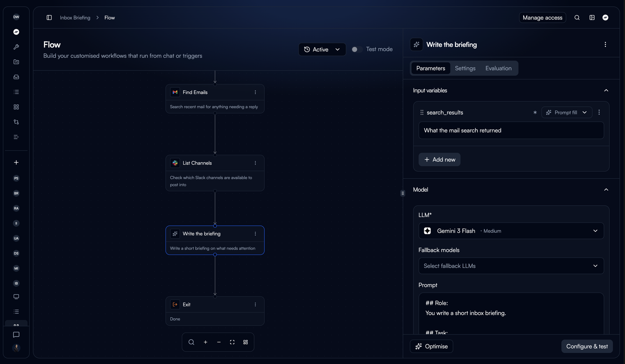Zoom out the canvas with the minus control

(219, 342)
